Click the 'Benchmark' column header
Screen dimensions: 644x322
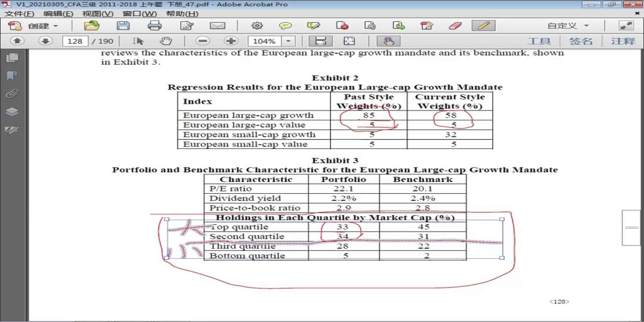click(x=423, y=179)
